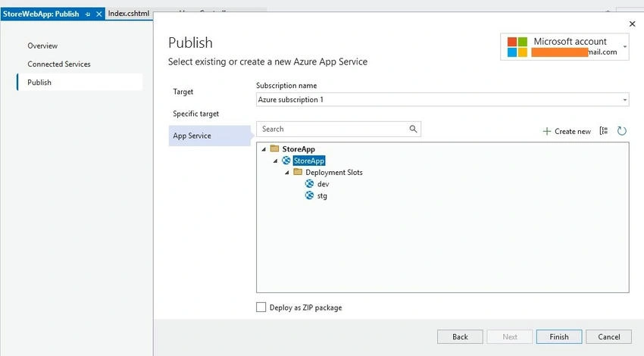The height and width of the screenshot is (356, 644).
Task: Select the Specific target step
Action: [x=196, y=114]
